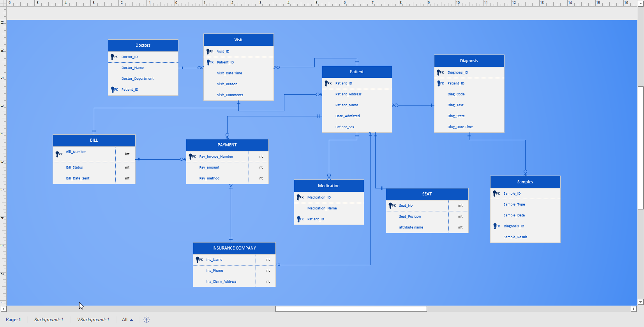The image size is (644, 327).
Task: Click the add new page plus icon
Action: 146,320
